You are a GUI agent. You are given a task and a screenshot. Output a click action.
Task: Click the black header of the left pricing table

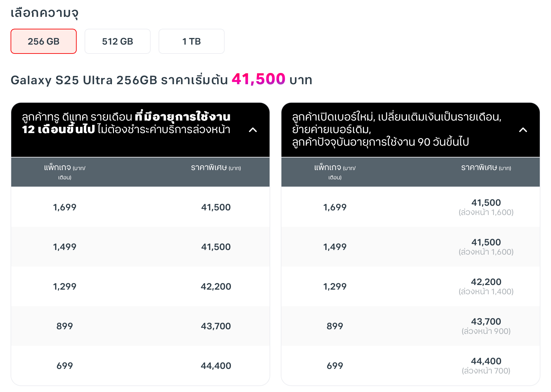pos(140,130)
